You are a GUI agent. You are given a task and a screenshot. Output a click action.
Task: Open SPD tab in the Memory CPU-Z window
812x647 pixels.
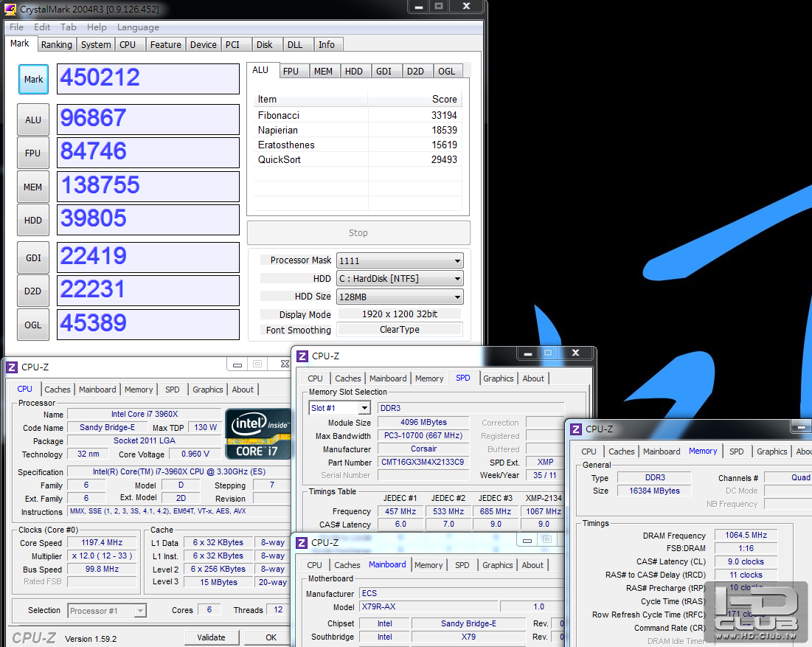(736, 451)
